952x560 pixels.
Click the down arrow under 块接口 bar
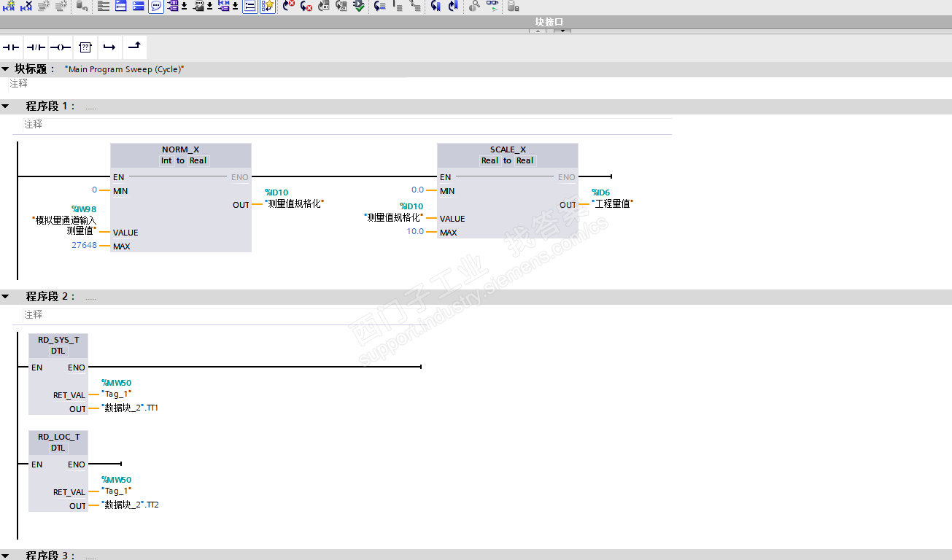click(x=563, y=31)
